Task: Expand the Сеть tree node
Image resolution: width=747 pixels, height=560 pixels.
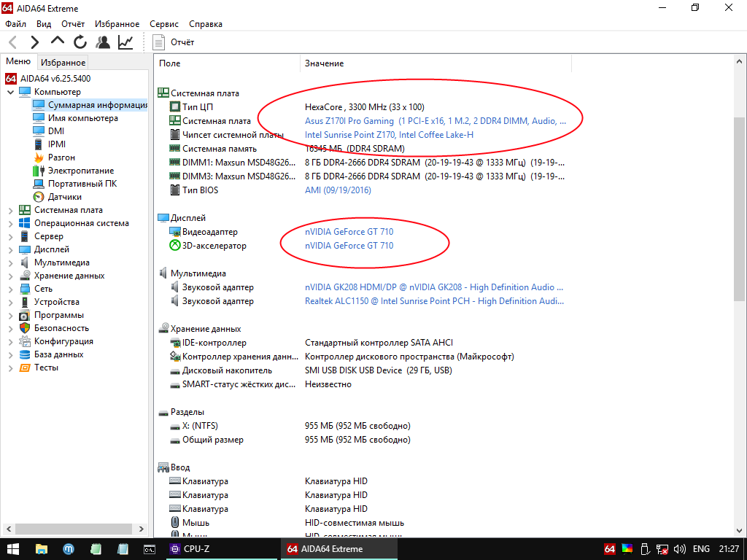Action: [10, 289]
